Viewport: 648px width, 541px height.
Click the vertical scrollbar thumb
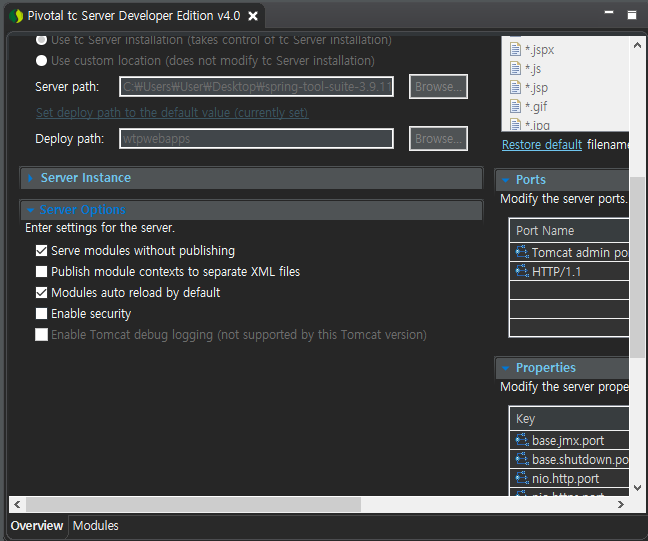click(637, 267)
